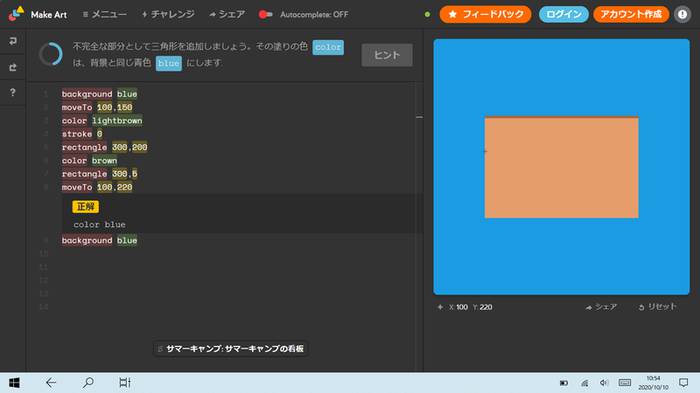Click the redo arrow in left sidebar

(x=13, y=67)
